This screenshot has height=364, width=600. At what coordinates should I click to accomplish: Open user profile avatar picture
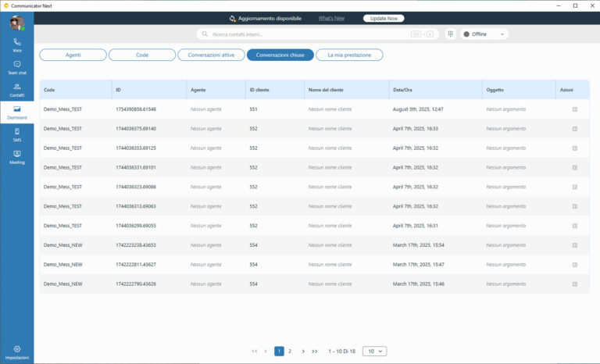coord(17,23)
